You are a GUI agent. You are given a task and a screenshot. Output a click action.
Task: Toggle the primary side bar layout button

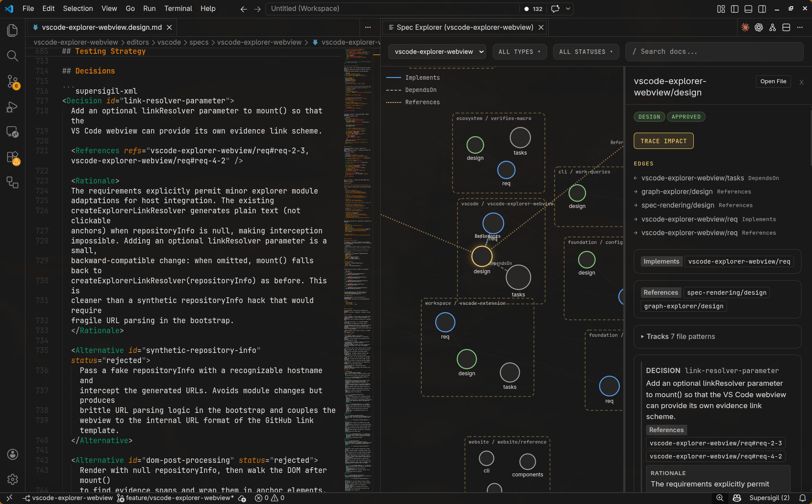734,9
